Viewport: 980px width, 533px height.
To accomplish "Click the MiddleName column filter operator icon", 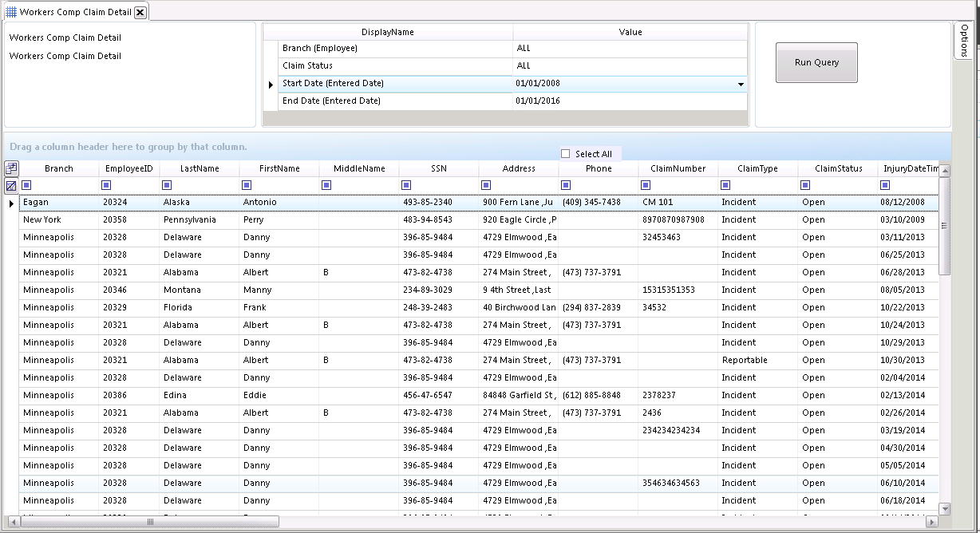I will (326, 185).
